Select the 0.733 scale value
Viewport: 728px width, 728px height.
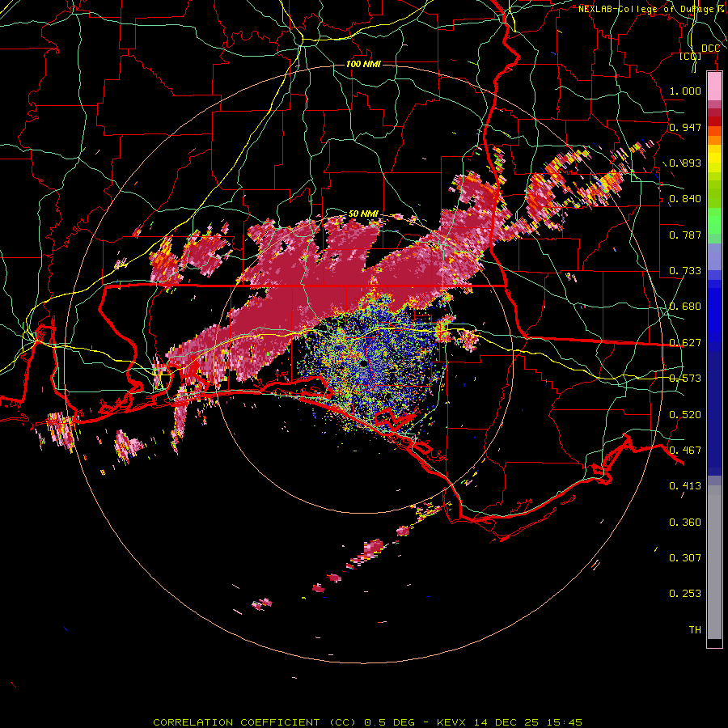[x=685, y=271]
